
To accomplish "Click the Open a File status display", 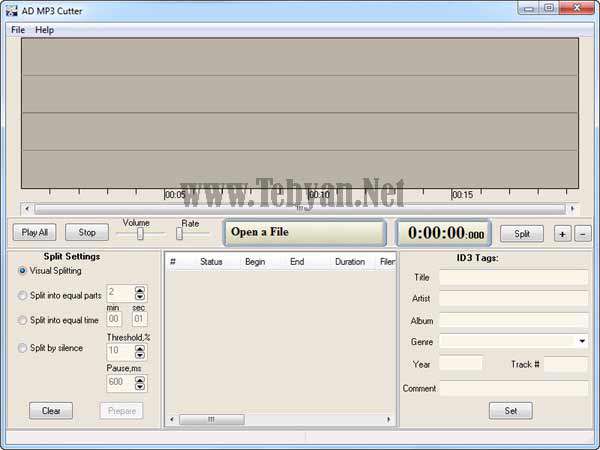I will coord(305,232).
